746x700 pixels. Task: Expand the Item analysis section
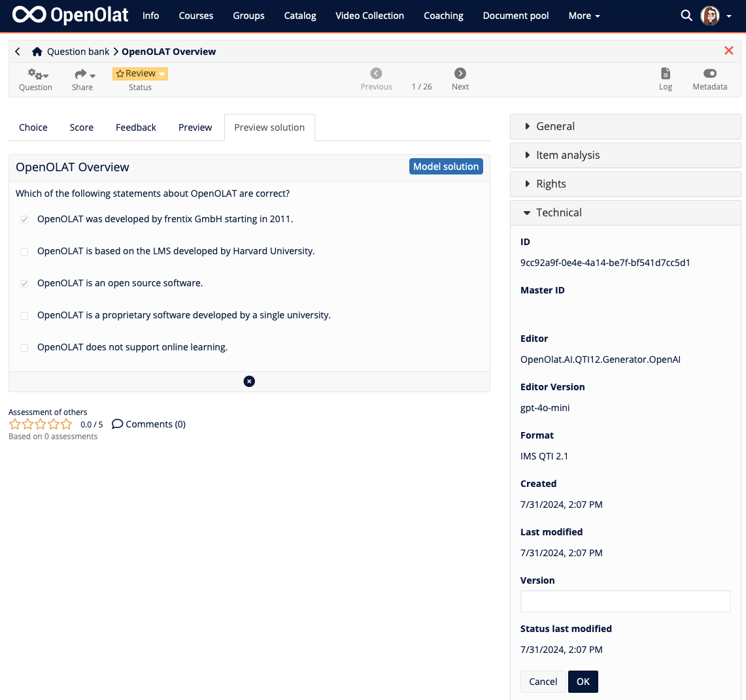point(568,156)
